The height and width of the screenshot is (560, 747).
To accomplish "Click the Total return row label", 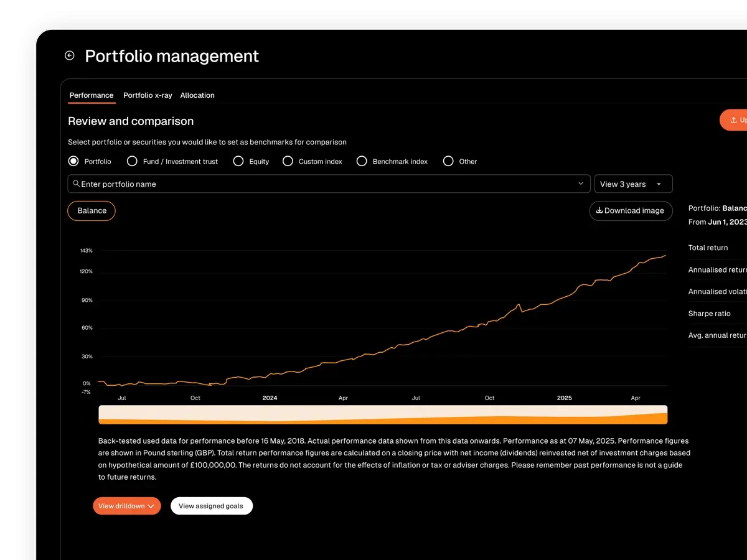I will point(708,248).
